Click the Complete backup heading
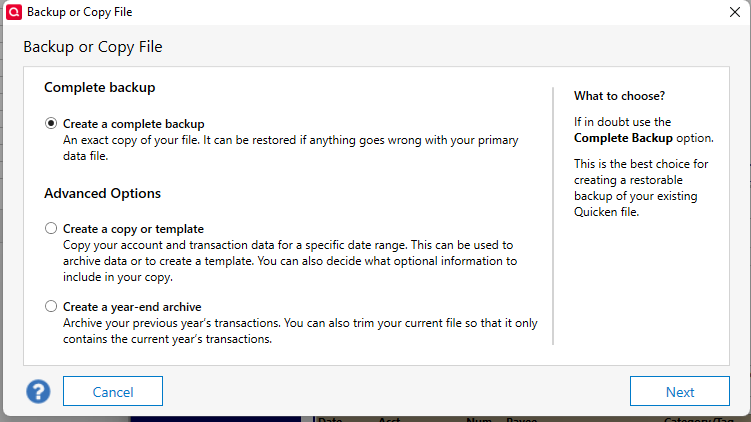Screen dimensions: 751x422 100,88
